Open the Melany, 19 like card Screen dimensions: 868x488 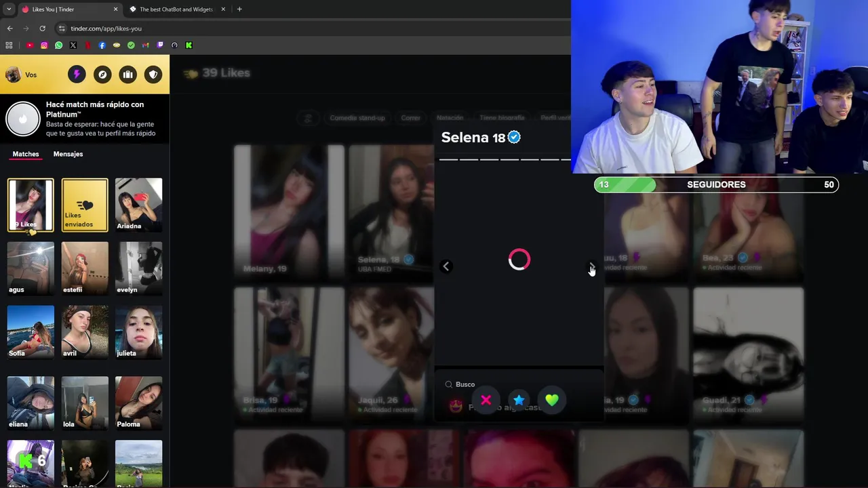(289, 212)
